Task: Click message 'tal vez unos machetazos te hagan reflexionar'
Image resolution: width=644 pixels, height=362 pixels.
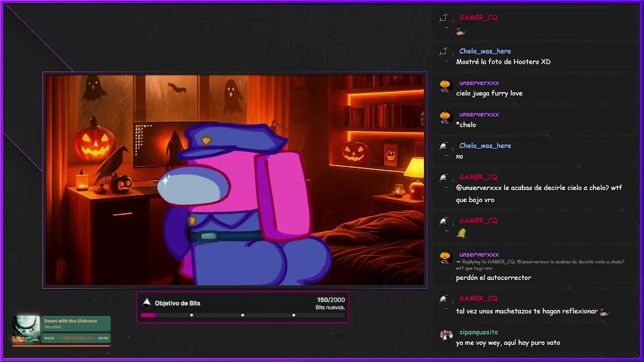Action: click(527, 311)
